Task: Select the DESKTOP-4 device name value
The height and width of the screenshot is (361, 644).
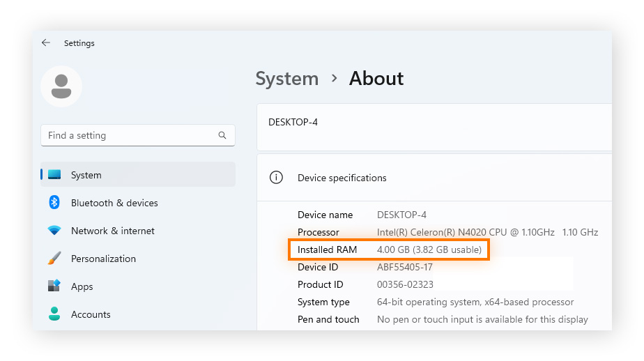Action: point(401,215)
